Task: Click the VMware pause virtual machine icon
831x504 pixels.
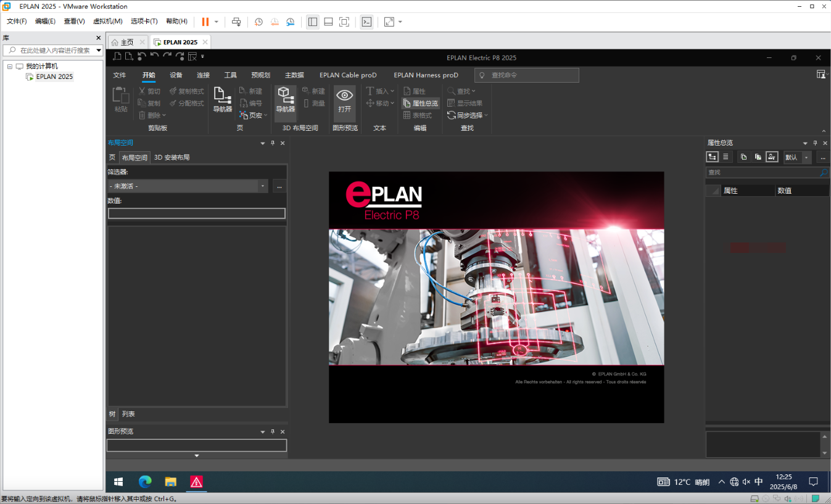Action: [205, 22]
